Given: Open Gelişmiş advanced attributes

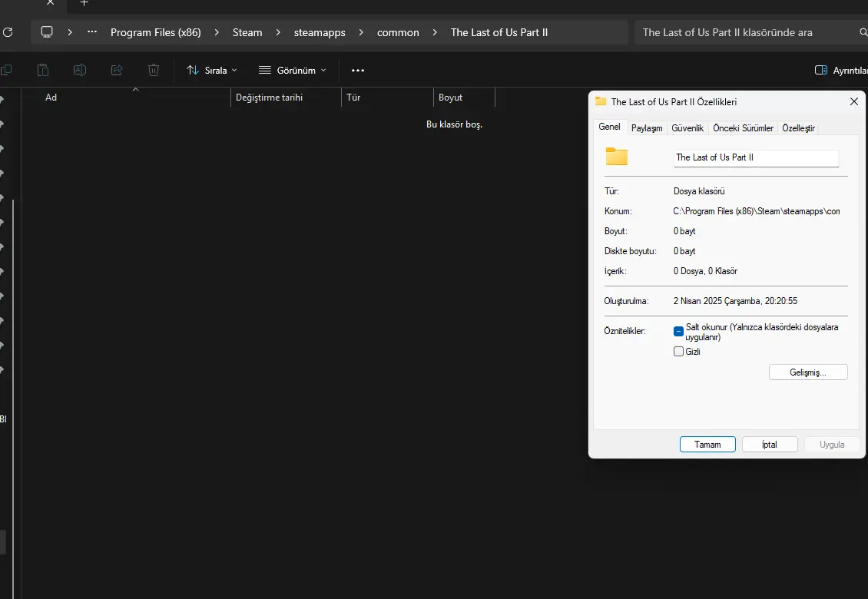Looking at the screenshot, I should tap(808, 372).
